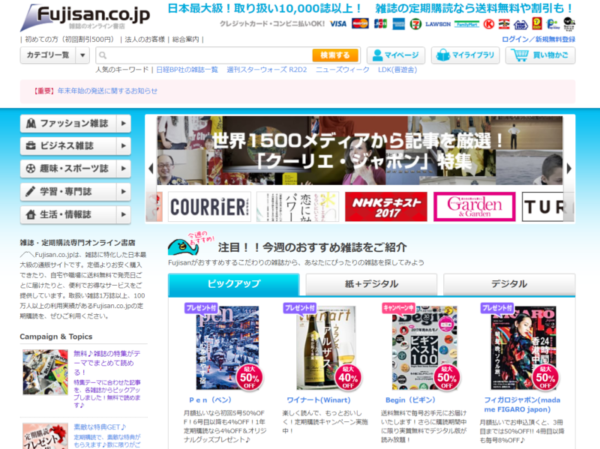Viewport: 600px width, 449px height.
Task: Click the house icon for 生活・情報誌
Action: click(31, 214)
